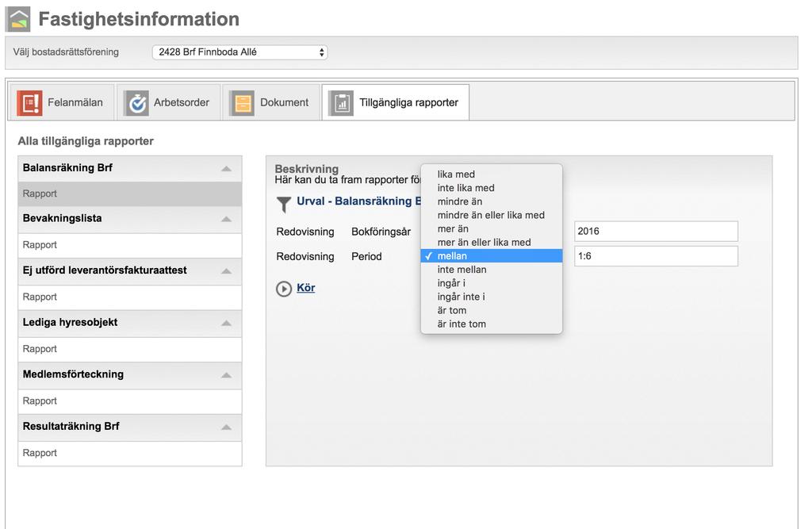Choose 'ingår inte i' option
This screenshot has height=529, width=812.
pos(492,297)
